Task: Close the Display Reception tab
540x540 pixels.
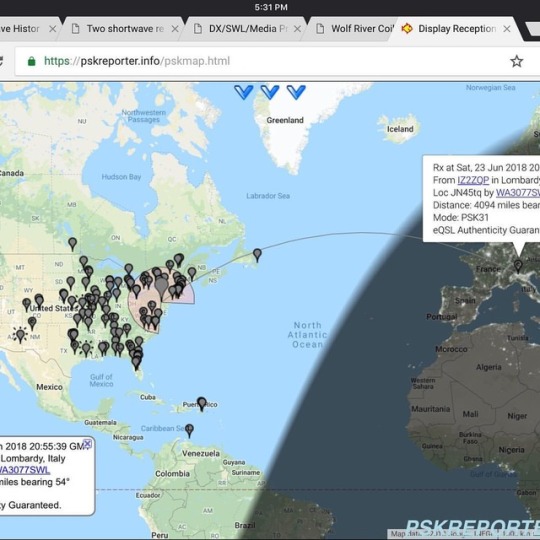Action: (x=507, y=29)
